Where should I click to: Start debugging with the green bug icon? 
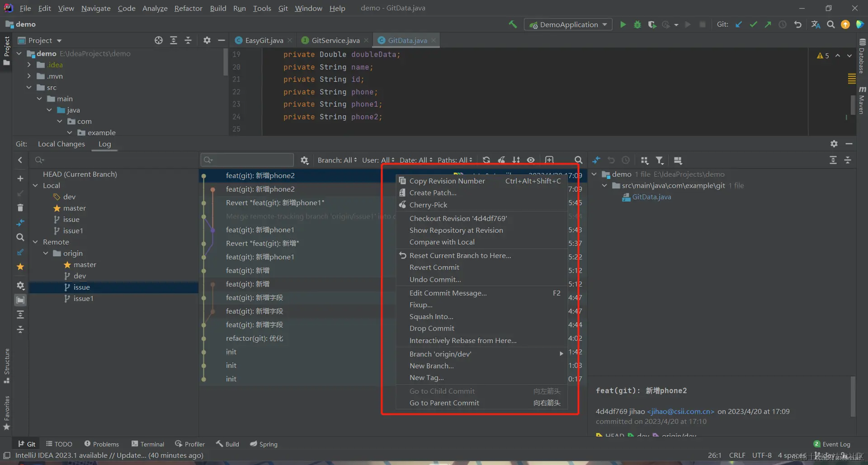coord(637,24)
